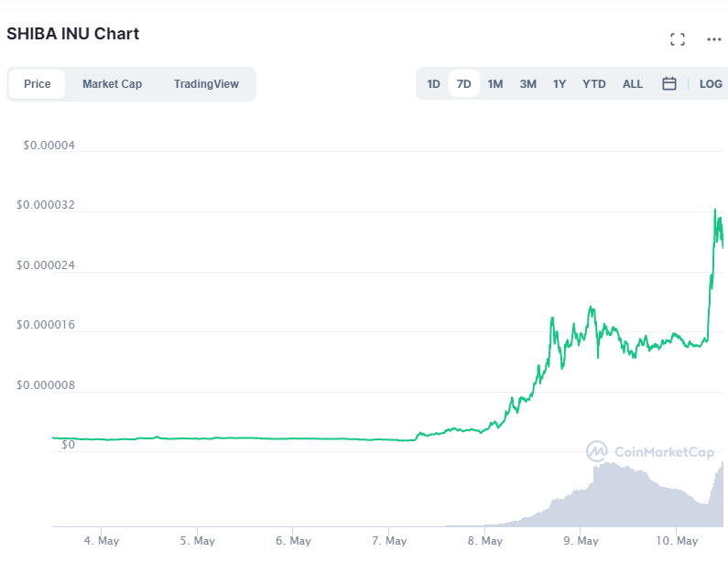This screenshot has width=728, height=562.
Task: Open the fullscreen chart view icon
Action: [x=678, y=39]
